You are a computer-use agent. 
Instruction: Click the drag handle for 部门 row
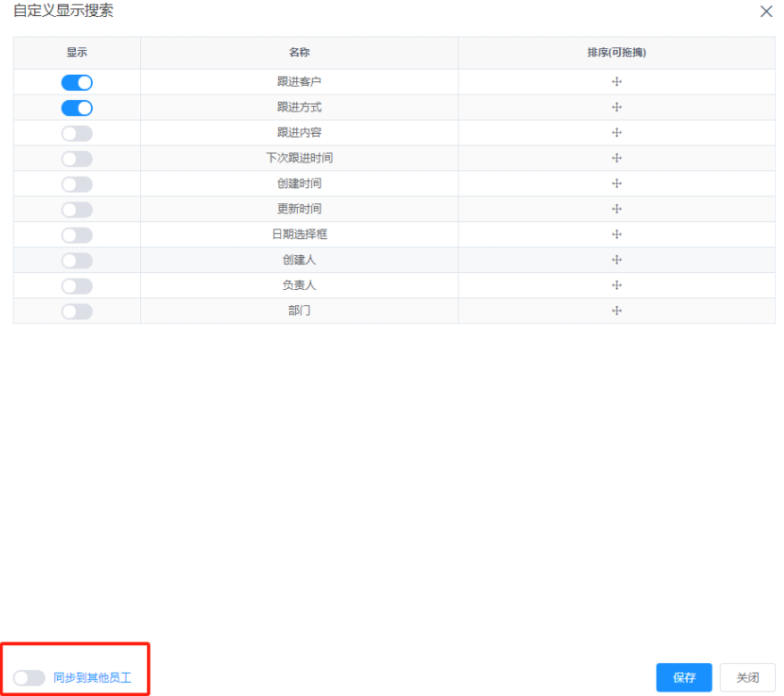(x=617, y=311)
